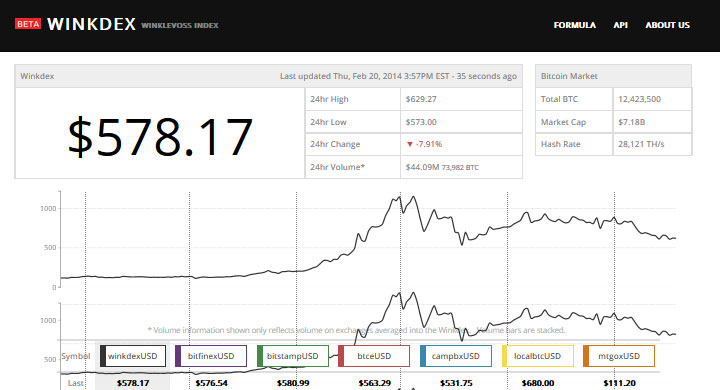Go to ABOUT US page
The height and width of the screenshot is (390, 720).
pos(667,25)
